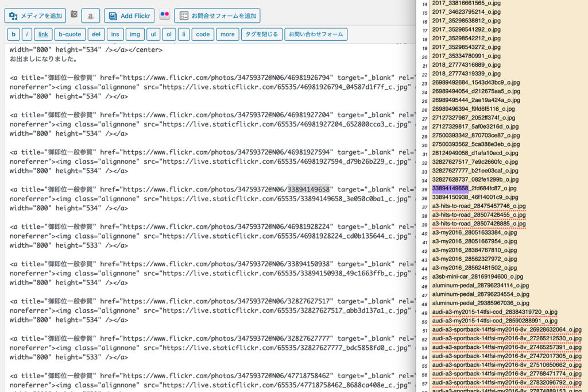Viewport: 588px width, 392px height.
Task: Click the メディアを追加 (Add Media) button
Action: pos(36,16)
